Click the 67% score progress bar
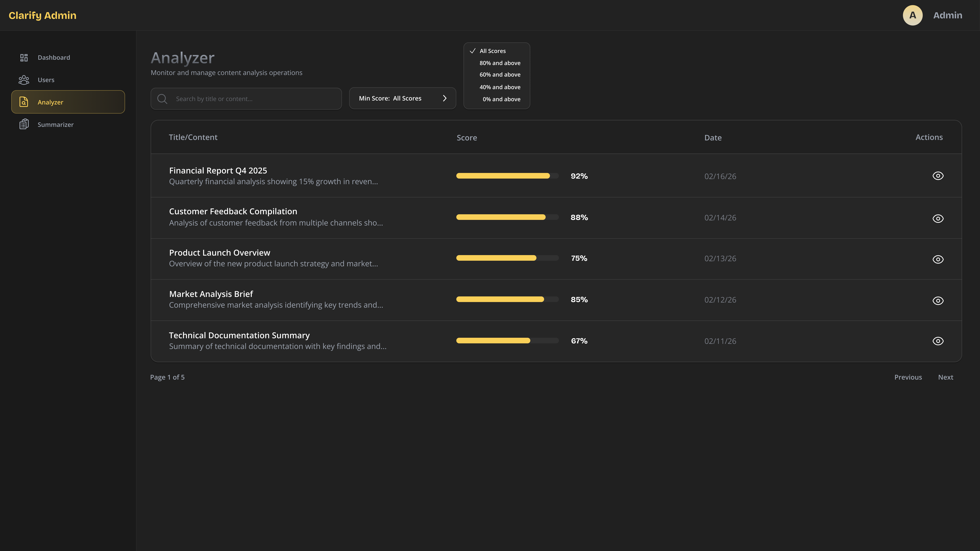Viewport: 980px width, 551px height. point(507,341)
